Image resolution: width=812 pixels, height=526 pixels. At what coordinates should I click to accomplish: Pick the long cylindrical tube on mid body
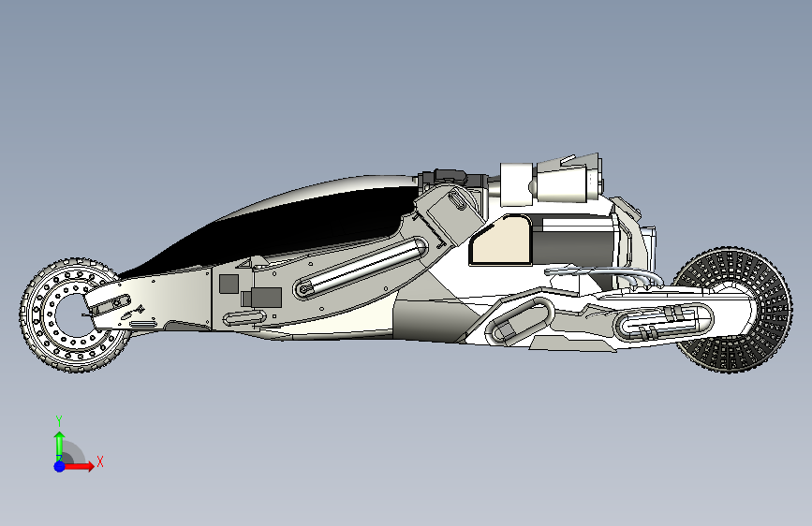click(361, 268)
